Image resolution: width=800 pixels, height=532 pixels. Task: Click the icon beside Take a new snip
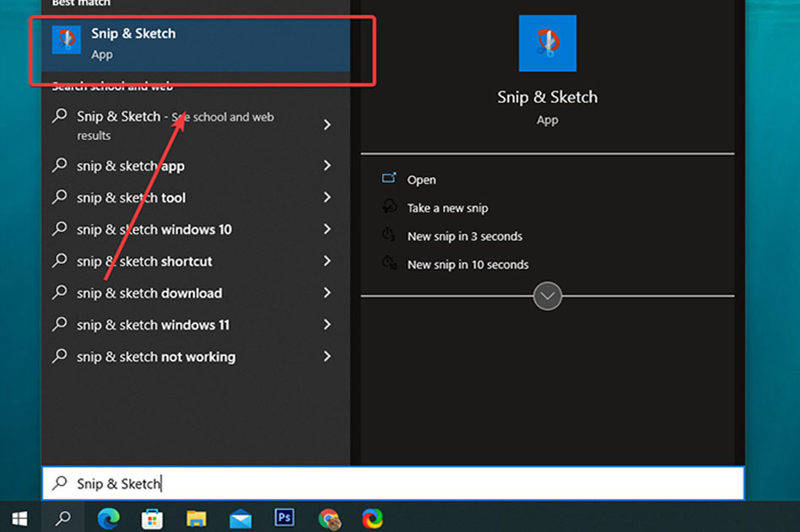[389, 207]
